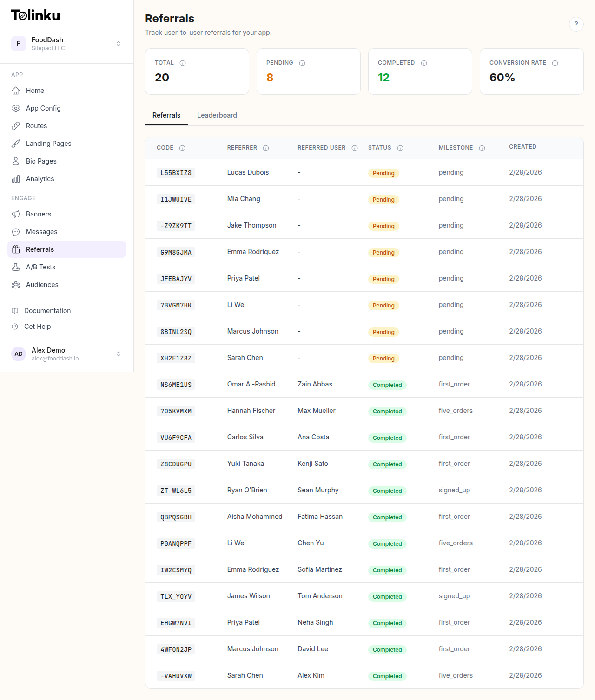595x700 pixels.
Task: Switch to the Leaderboard tab
Action: (217, 115)
